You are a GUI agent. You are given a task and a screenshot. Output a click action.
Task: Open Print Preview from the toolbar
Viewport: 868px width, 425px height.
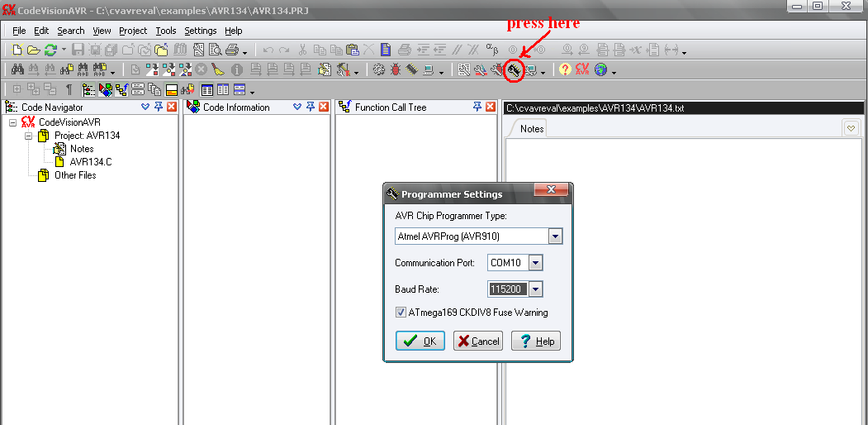215,50
